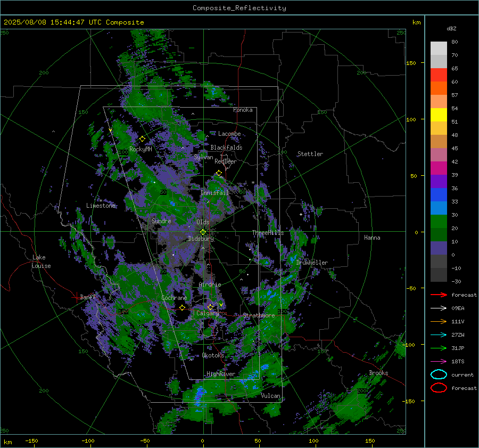Select the yellow diamond marker above Calgary label

point(210,307)
